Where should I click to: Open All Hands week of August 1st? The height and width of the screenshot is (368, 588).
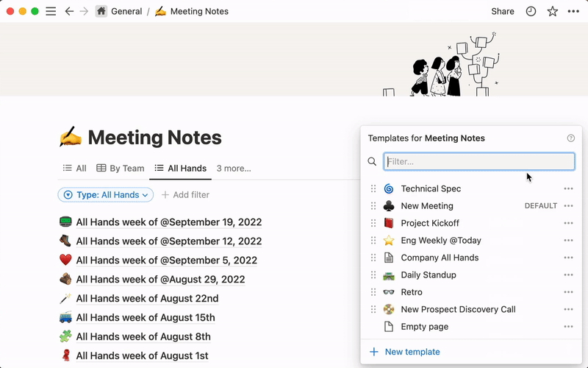(x=142, y=355)
